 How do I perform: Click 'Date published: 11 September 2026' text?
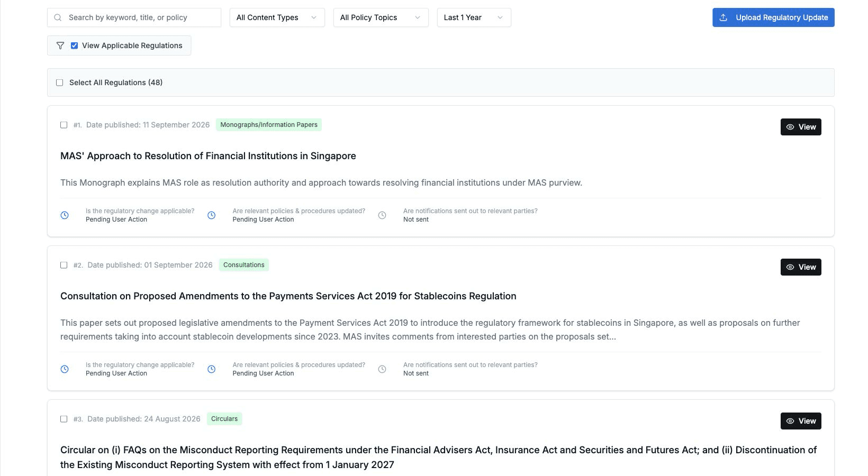pyautogui.click(x=148, y=125)
